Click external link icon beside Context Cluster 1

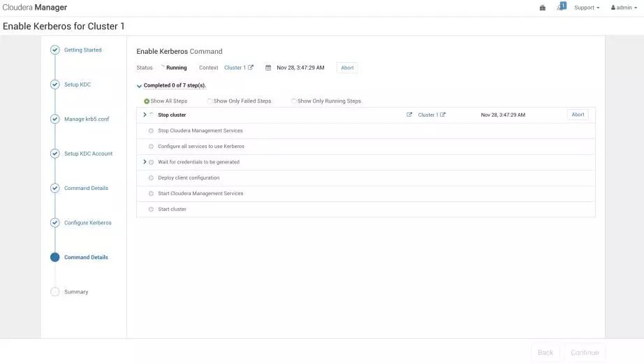tap(251, 67)
